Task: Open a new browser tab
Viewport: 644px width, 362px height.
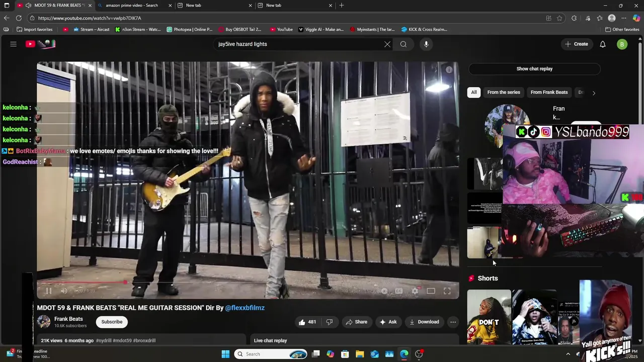Action: click(342, 6)
